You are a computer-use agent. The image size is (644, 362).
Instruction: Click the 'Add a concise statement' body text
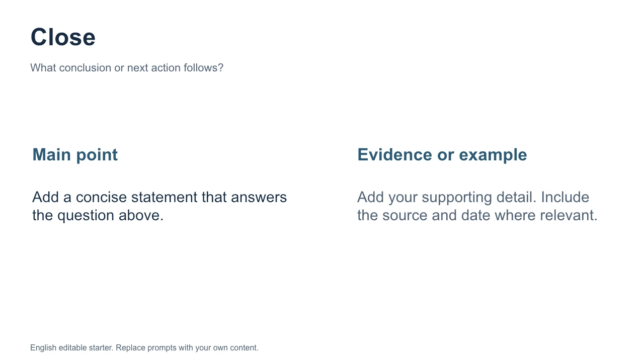tap(159, 206)
